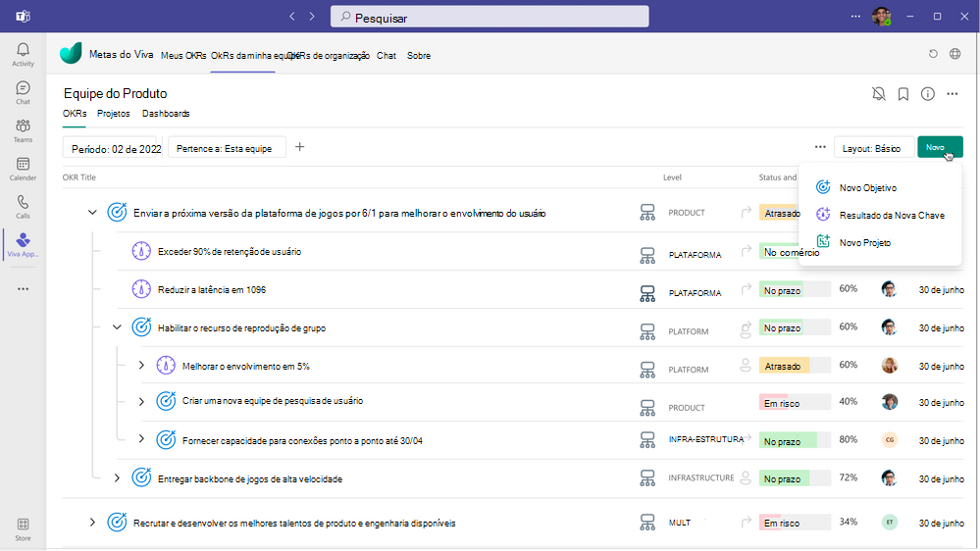The height and width of the screenshot is (551, 980).
Task: Sort by OKR Title column header
Action: tap(79, 177)
